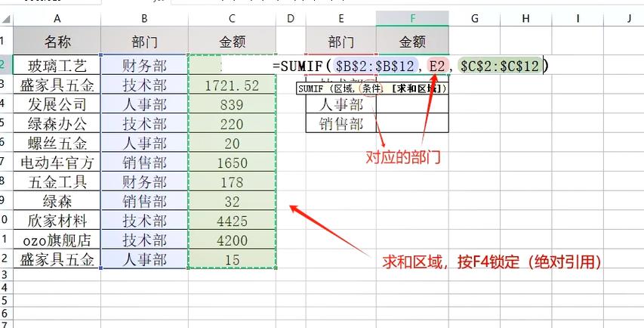644x328 pixels.
Task: Select the 电动车官方 cell
Action: pyautogui.click(x=57, y=162)
